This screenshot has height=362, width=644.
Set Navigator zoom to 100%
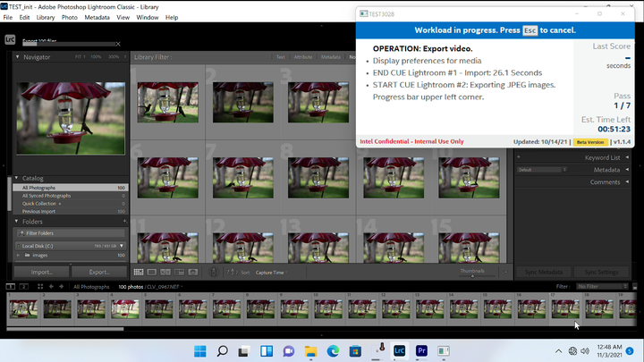pyautogui.click(x=96, y=57)
